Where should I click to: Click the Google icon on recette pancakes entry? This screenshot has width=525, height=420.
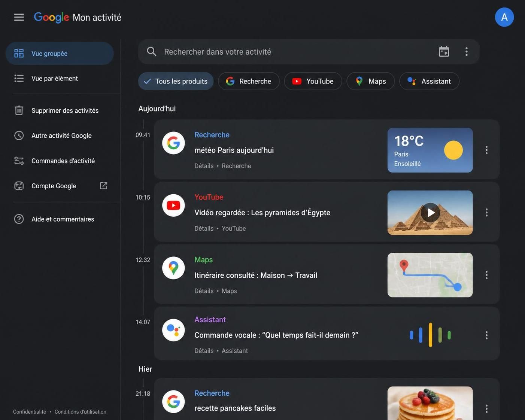click(173, 402)
